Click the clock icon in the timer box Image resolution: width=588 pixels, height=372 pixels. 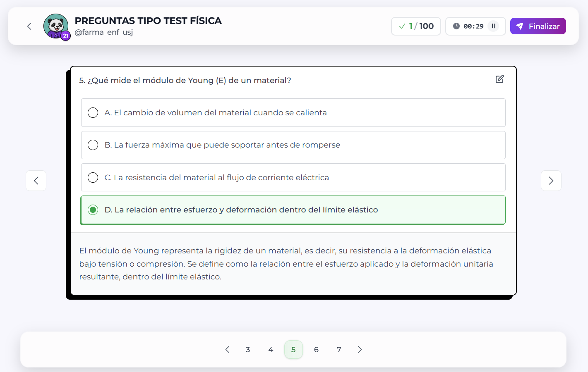456,26
